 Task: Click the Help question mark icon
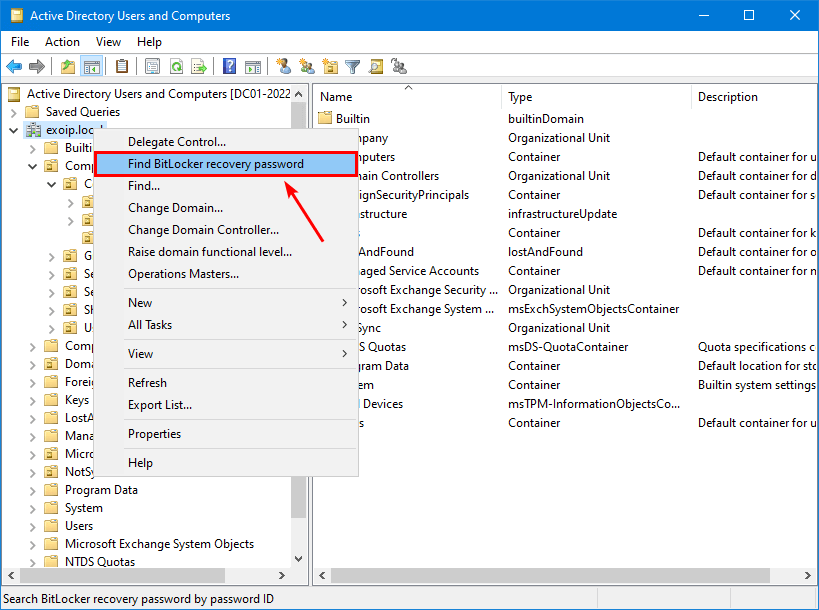coord(229,66)
